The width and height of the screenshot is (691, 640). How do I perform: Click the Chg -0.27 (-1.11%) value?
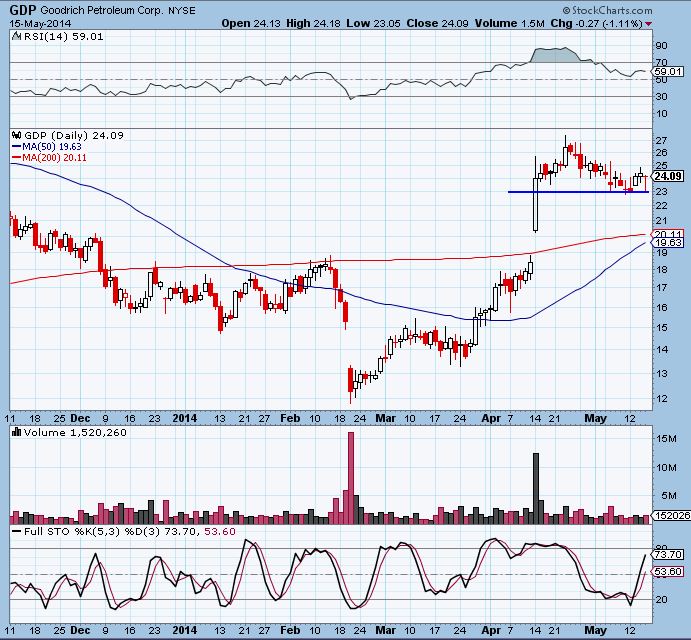tap(596, 23)
